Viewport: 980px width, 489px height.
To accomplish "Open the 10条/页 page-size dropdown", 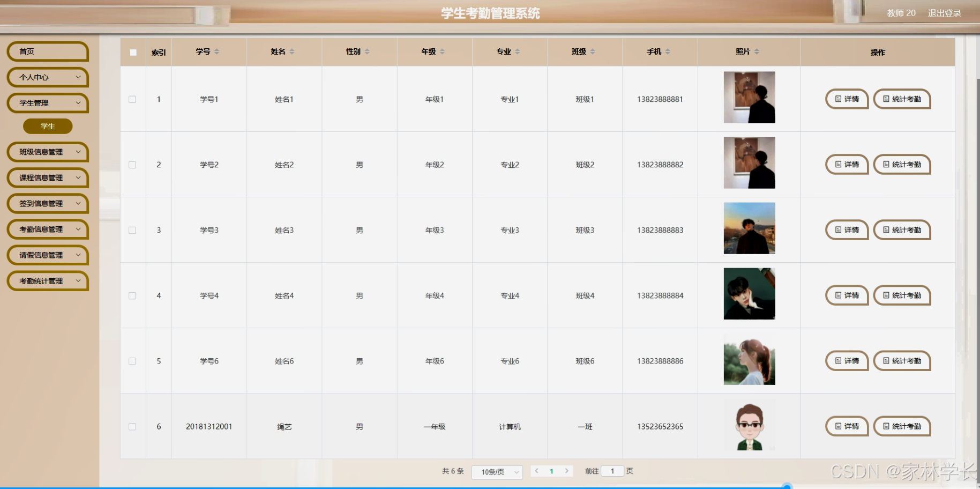I will point(497,472).
